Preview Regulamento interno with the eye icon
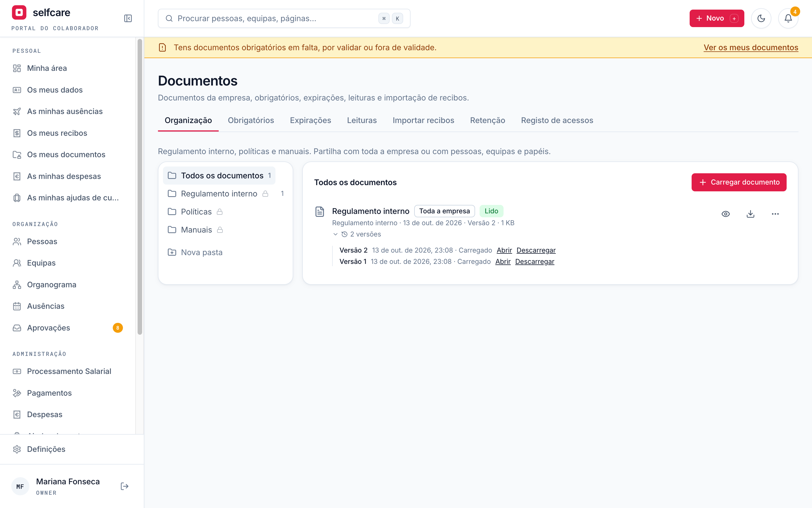Screen dimensions: 812x508 (725, 214)
